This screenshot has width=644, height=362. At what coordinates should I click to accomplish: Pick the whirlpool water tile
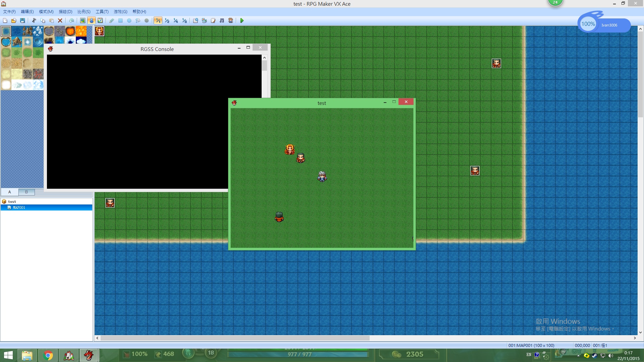38,42
